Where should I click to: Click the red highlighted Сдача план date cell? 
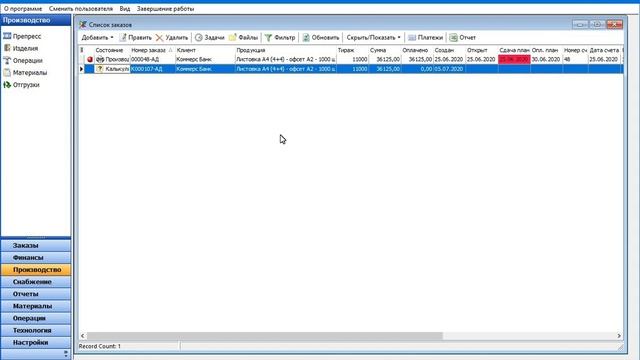pyautogui.click(x=514, y=60)
